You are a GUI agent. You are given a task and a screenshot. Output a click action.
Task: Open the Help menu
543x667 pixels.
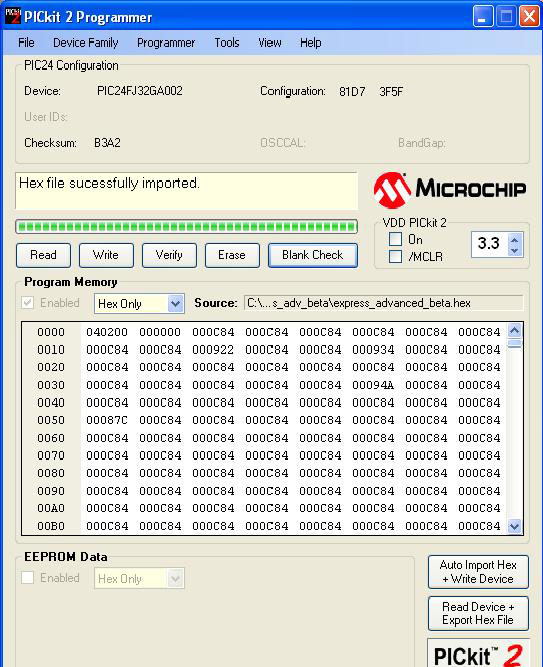pyautogui.click(x=311, y=43)
